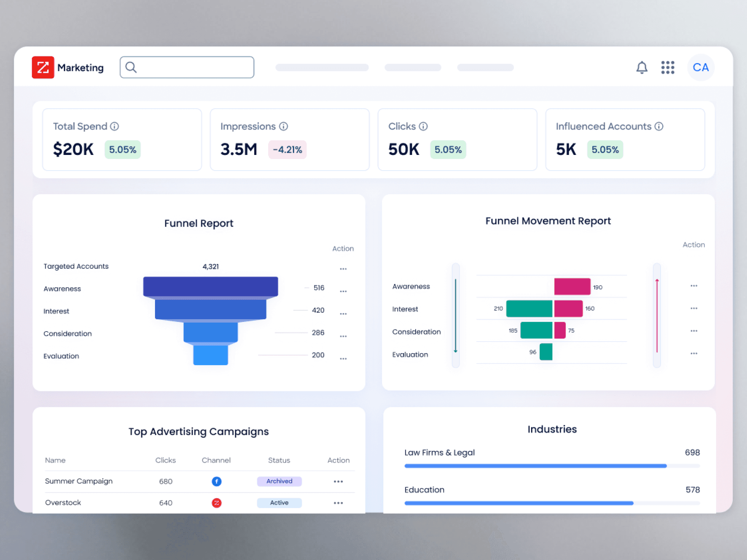Click the Archived status badge

279,481
